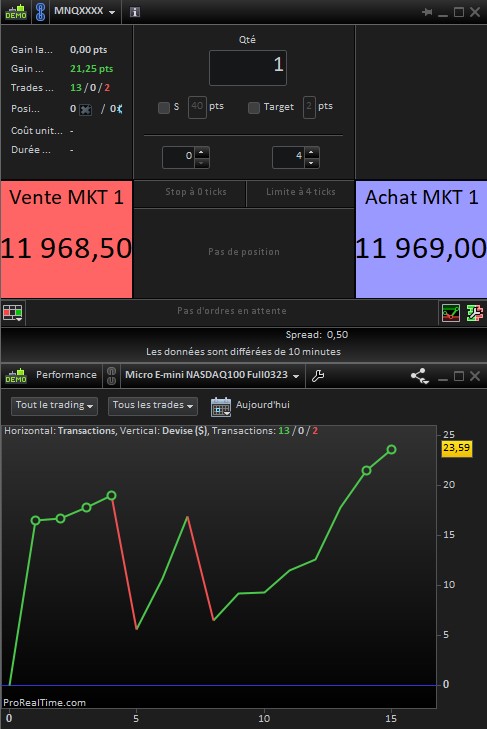This screenshot has width=487, height=729.
Task: Click the 21,25 pts gain value
Action: tap(92, 69)
